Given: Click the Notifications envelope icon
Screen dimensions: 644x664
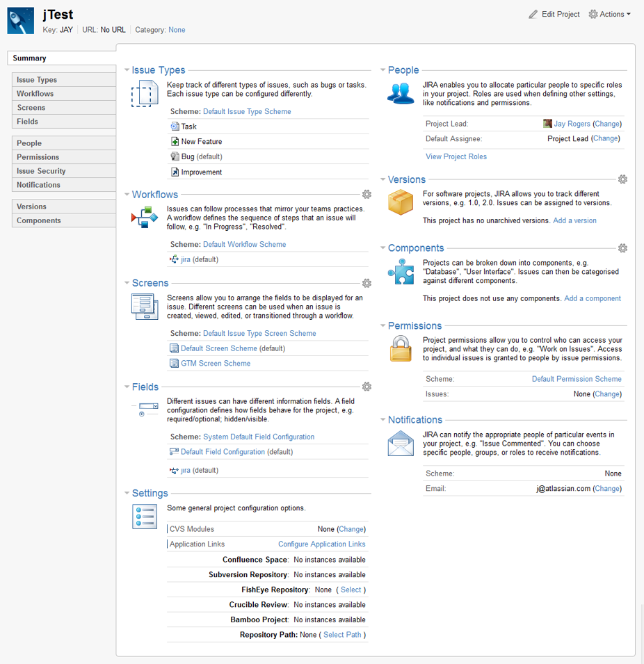Looking at the screenshot, I should tap(401, 444).
